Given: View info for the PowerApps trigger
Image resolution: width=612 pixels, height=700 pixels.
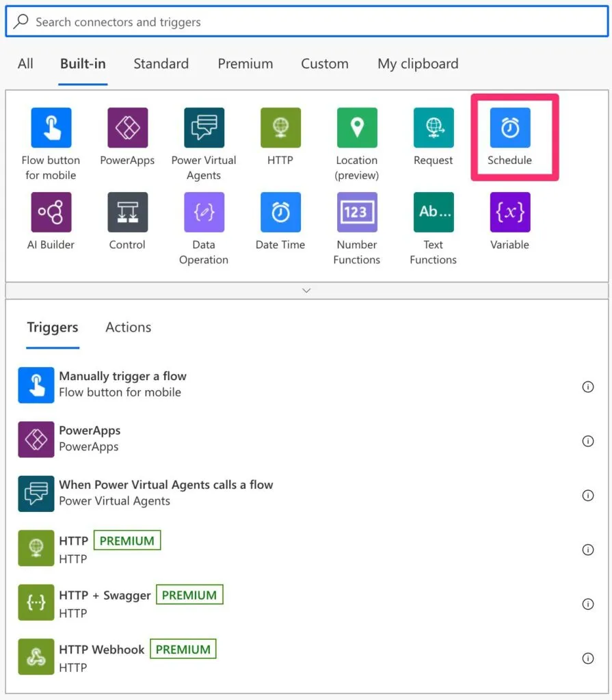Looking at the screenshot, I should (587, 441).
